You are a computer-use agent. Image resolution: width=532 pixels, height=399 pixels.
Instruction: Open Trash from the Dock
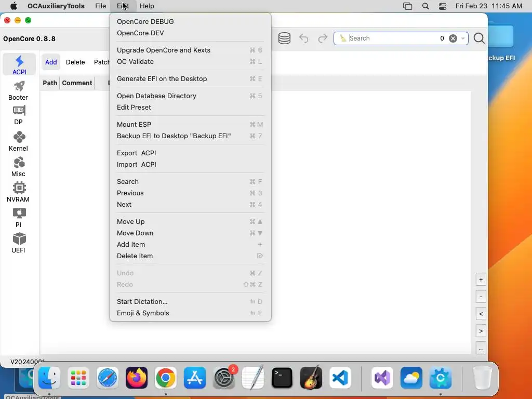click(482, 378)
